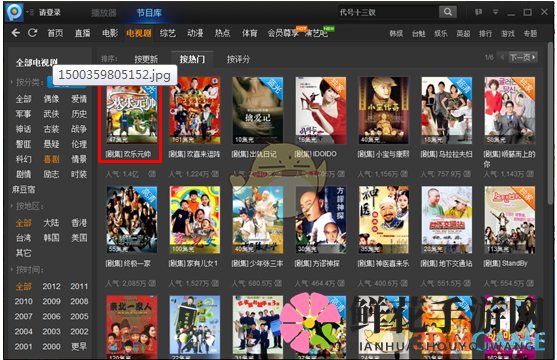Image resolution: width=557 pixels, height=360 pixels.
Task: Switch to the 电影 tab
Action: [110, 33]
